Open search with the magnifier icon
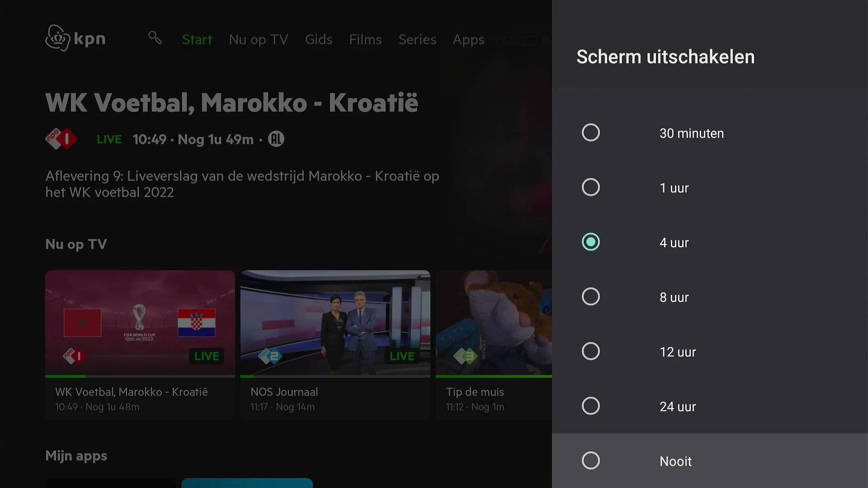 click(155, 38)
